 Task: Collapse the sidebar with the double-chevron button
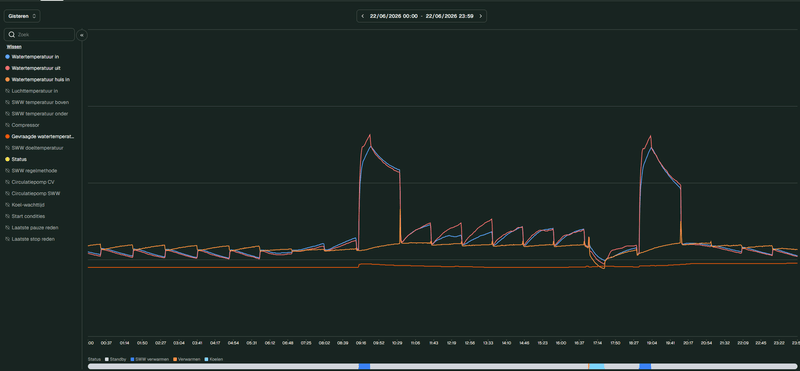82,35
